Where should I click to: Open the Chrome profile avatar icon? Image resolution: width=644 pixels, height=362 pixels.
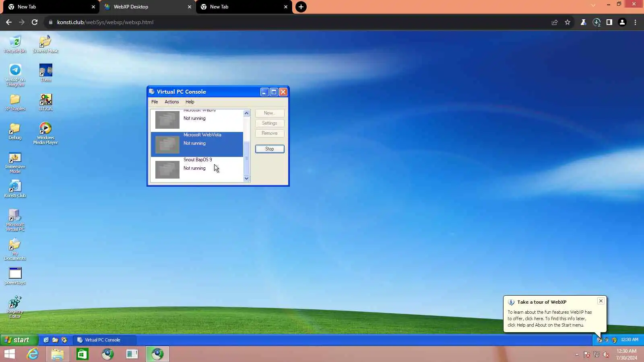622,22
